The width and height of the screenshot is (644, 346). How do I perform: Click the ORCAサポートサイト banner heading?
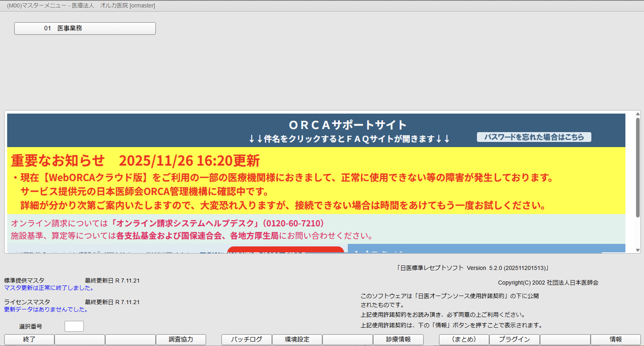[x=348, y=125]
